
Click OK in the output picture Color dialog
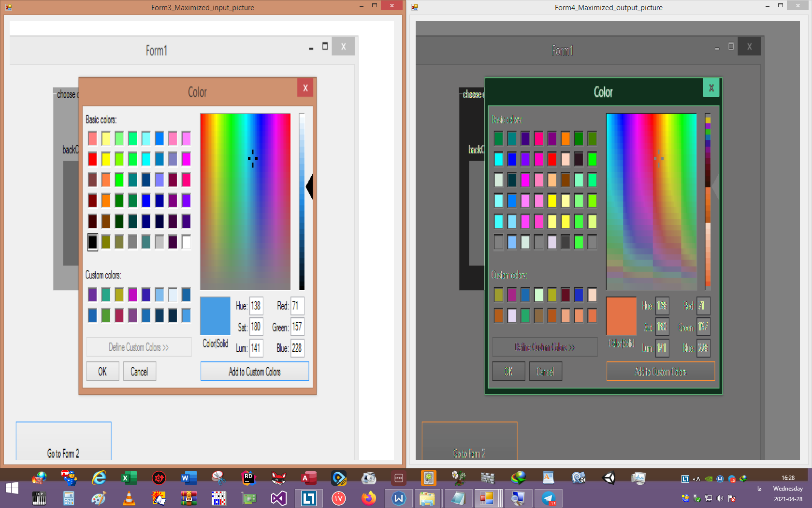tap(508, 372)
